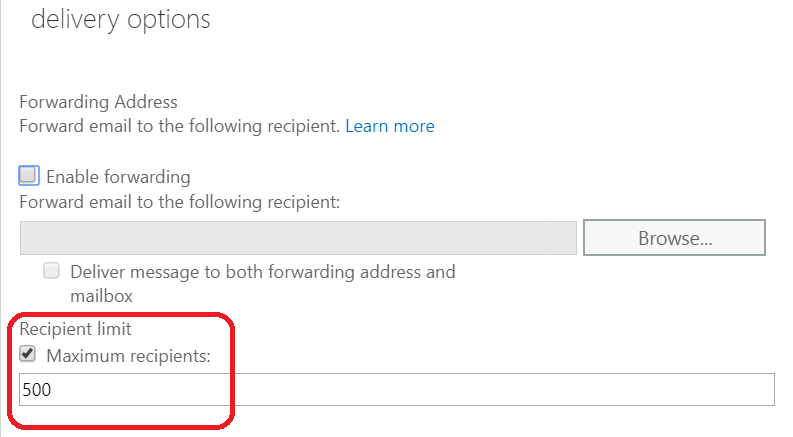Image resolution: width=793 pixels, height=437 pixels.
Task: Click the word 'mailbox' under the deliver option
Action: click(x=101, y=296)
